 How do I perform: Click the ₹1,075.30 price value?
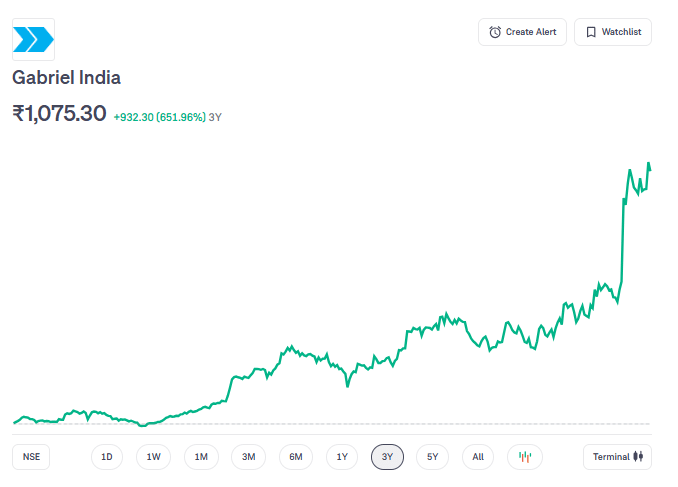coord(59,114)
